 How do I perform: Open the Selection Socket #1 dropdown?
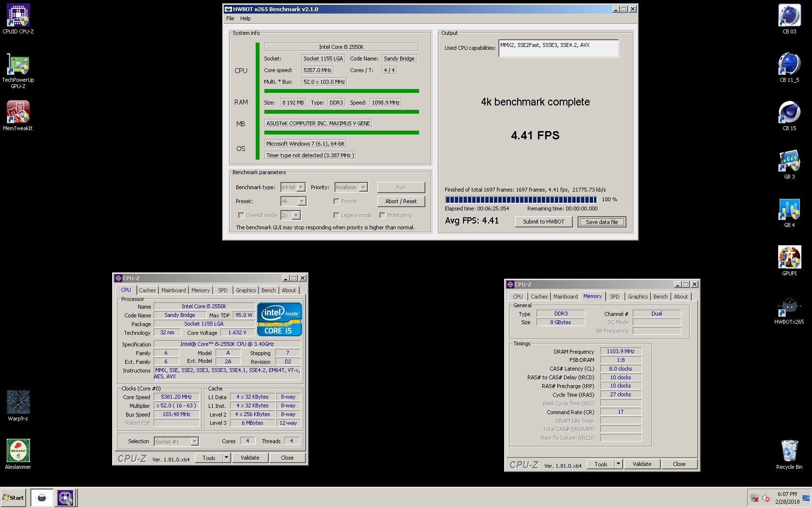pyautogui.click(x=176, y=441)
